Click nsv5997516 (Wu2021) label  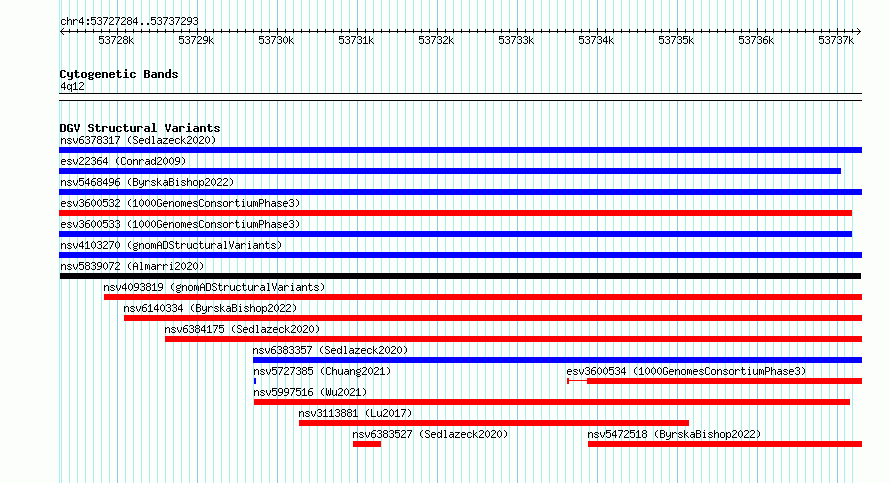[310, 392]
